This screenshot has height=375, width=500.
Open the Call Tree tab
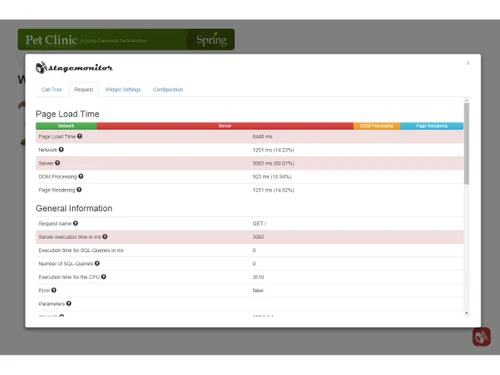52,89
